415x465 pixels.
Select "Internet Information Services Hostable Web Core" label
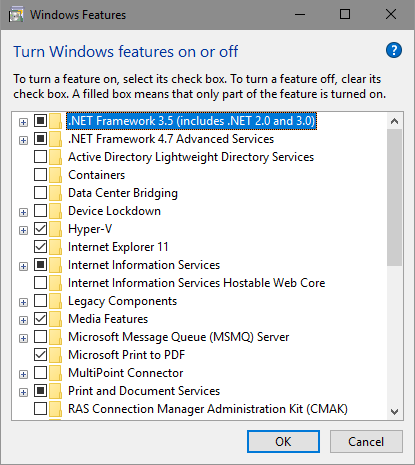point(196,283)
